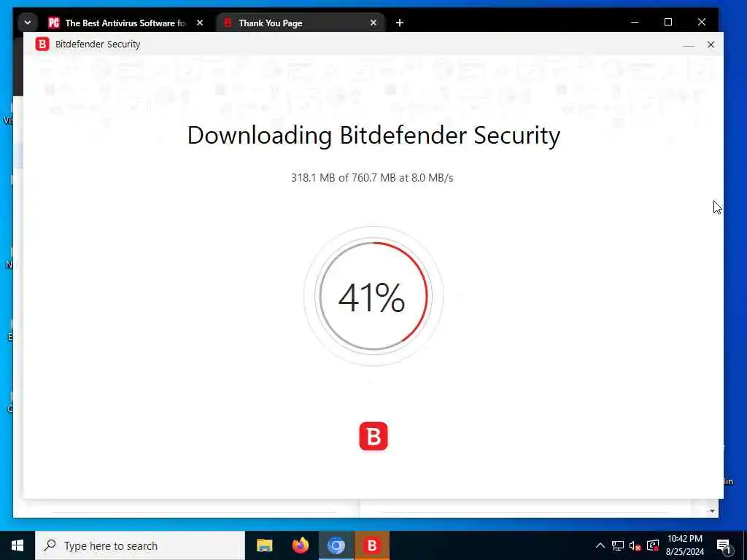Open the clock and date flyout
The width and height of the screenshot is (747, 560).
coord(684,545)
